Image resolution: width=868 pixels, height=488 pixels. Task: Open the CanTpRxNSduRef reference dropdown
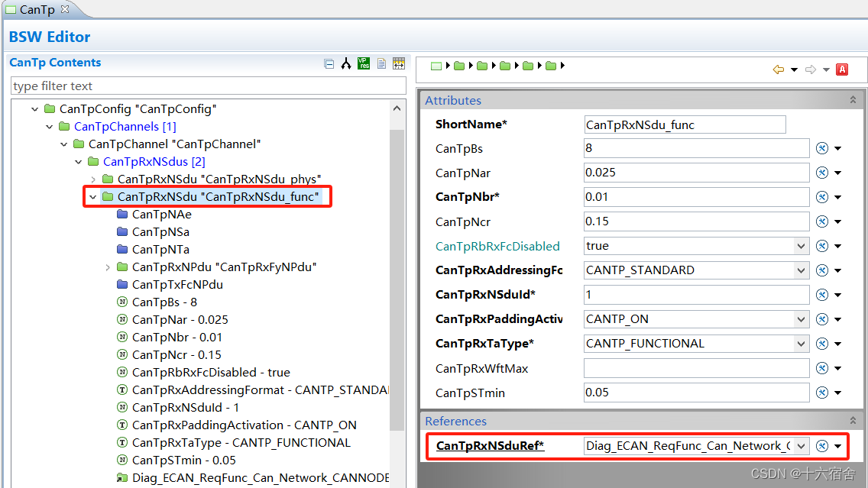click(801, 446)
